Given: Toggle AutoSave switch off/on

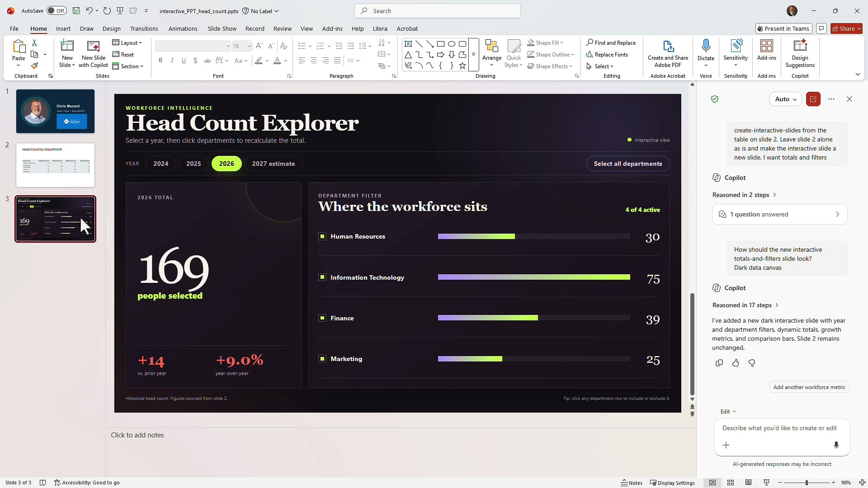Looking at the screenshot, I should coord(57,11).
